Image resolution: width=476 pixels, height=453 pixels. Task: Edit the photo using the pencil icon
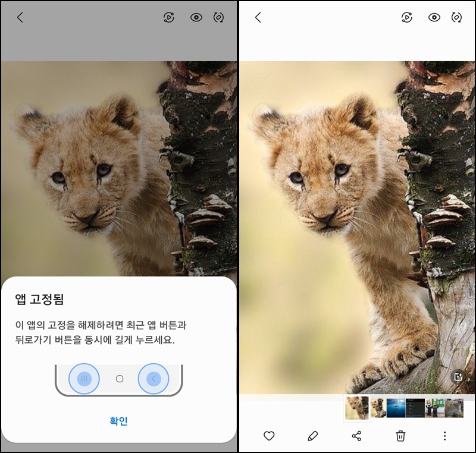pyautogui.click(x=313, y=436)
